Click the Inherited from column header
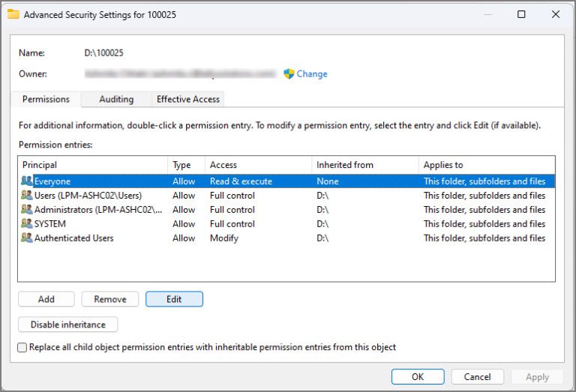 (x=364, y=165)
